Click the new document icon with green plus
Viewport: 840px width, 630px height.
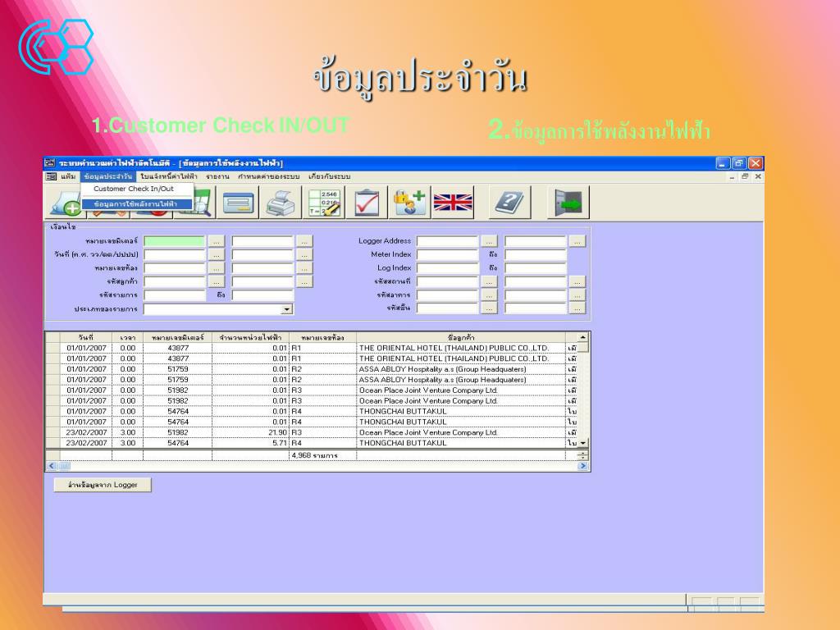(x=66, y=203)
